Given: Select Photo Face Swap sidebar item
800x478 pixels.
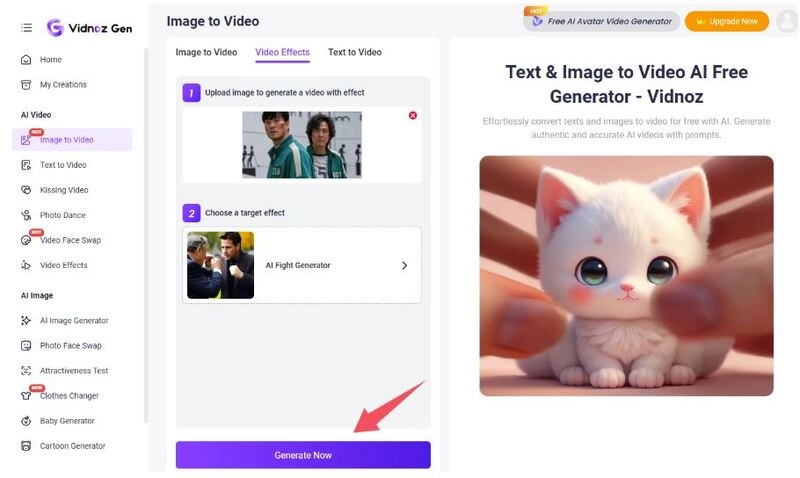Looking at the screenshot, I should click(71, 345).
